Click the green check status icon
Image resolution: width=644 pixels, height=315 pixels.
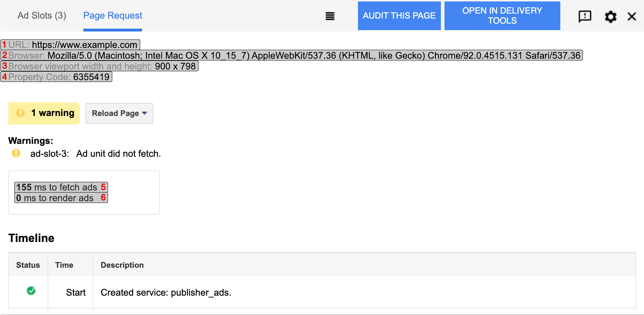coord(31,291)
